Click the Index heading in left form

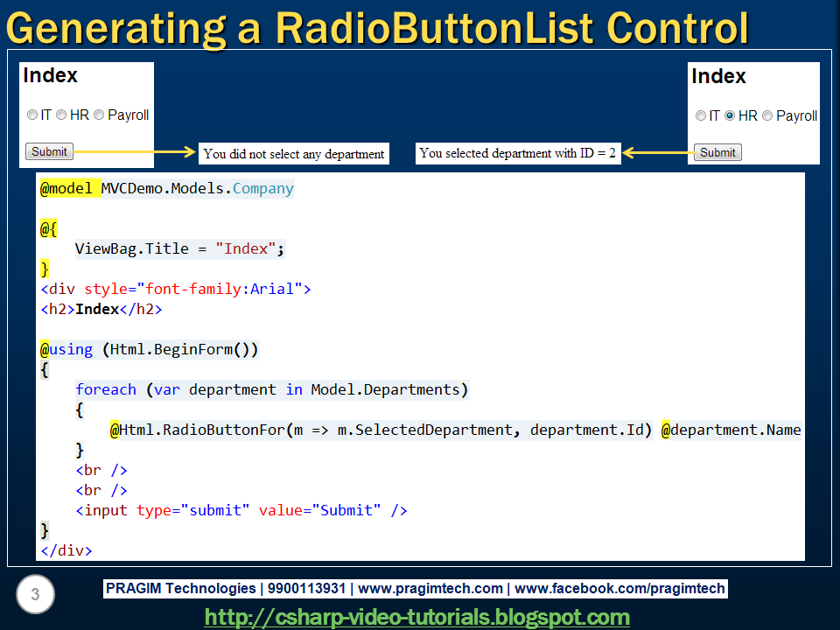point(51,75)
